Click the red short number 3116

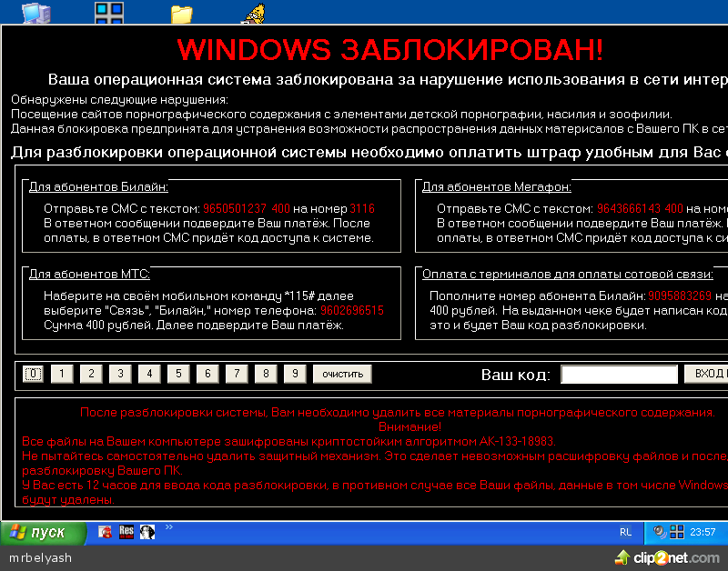click(x=362, y=209)
